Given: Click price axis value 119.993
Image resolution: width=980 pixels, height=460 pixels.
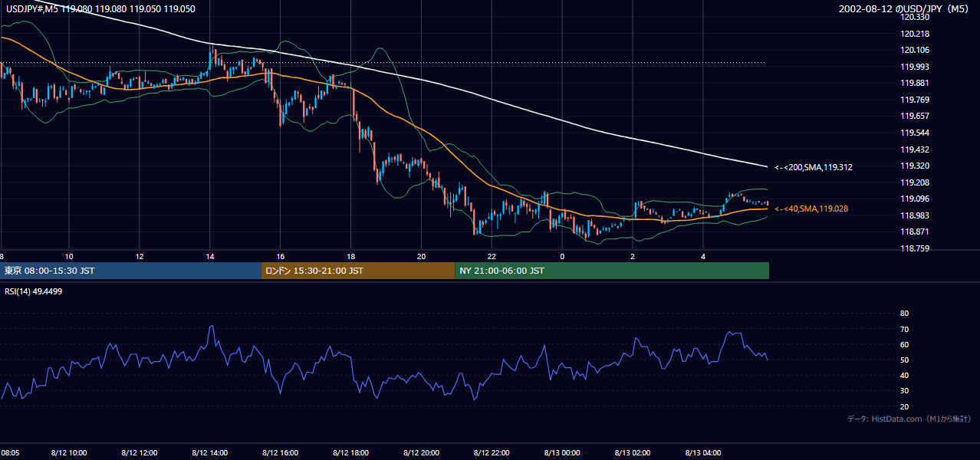Looking at the screenshot, I should (915, 67).
